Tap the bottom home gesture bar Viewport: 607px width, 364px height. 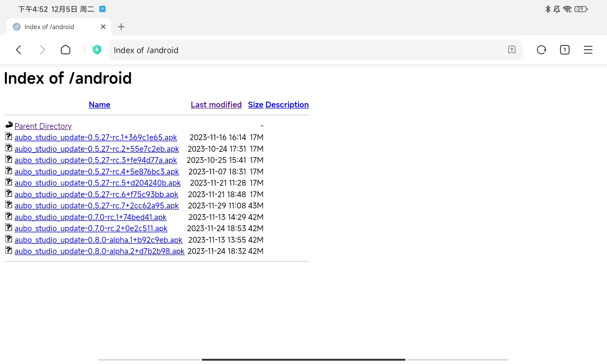click(303, 360)
